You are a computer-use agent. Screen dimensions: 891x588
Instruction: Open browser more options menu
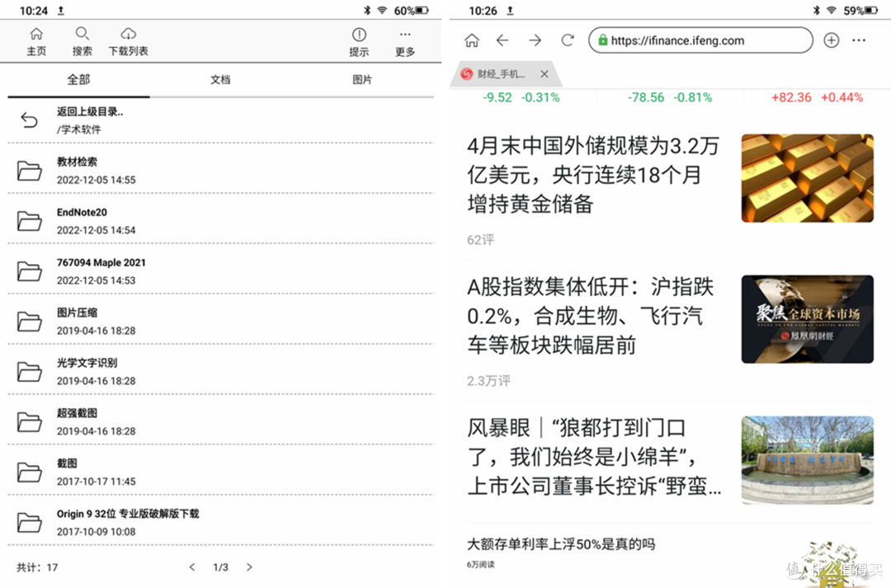(x=859, y=40)
